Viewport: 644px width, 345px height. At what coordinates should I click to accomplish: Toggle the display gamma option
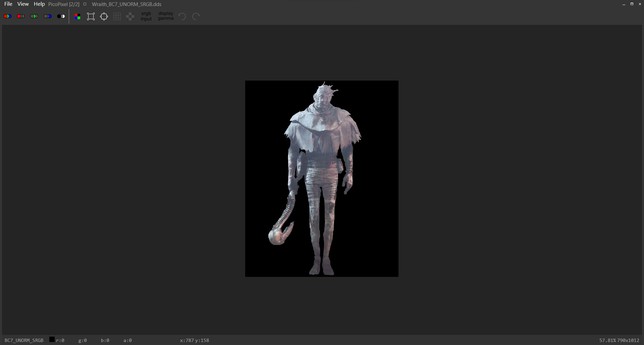tap(166, 16)
